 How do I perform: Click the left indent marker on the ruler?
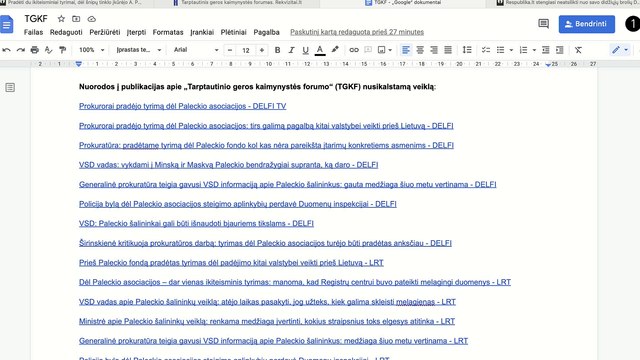pyautogui.click(x=79, y=64)
